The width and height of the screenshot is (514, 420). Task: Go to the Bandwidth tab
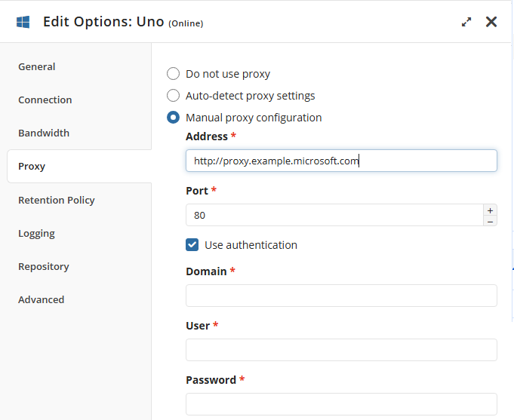pyautogui.click(x=44, y=133)
